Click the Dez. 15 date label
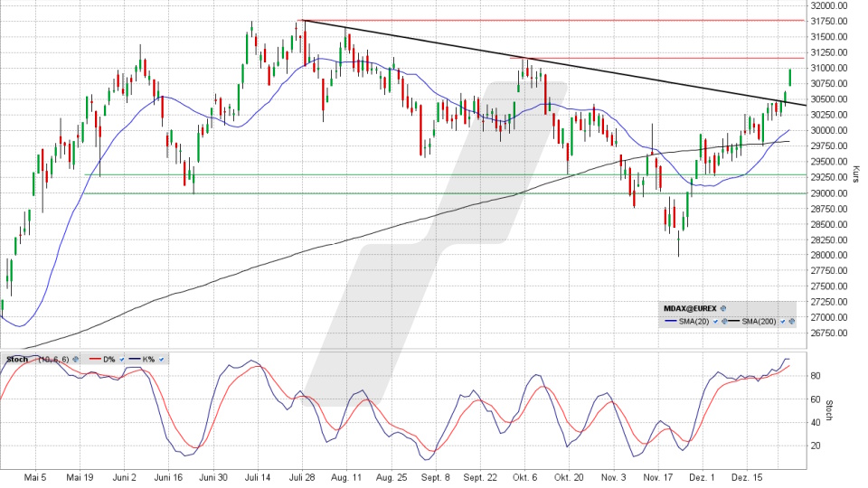 tap(746, 477)
